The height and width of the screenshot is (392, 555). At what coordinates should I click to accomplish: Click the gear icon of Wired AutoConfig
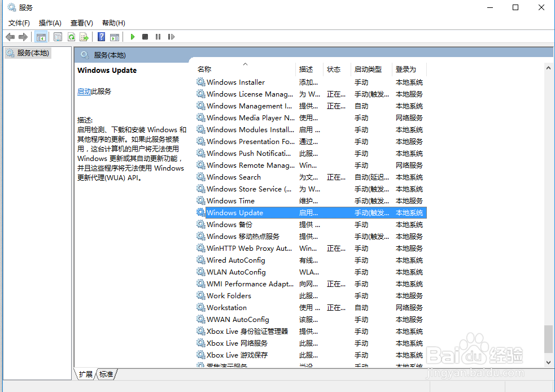click(200, 260)
